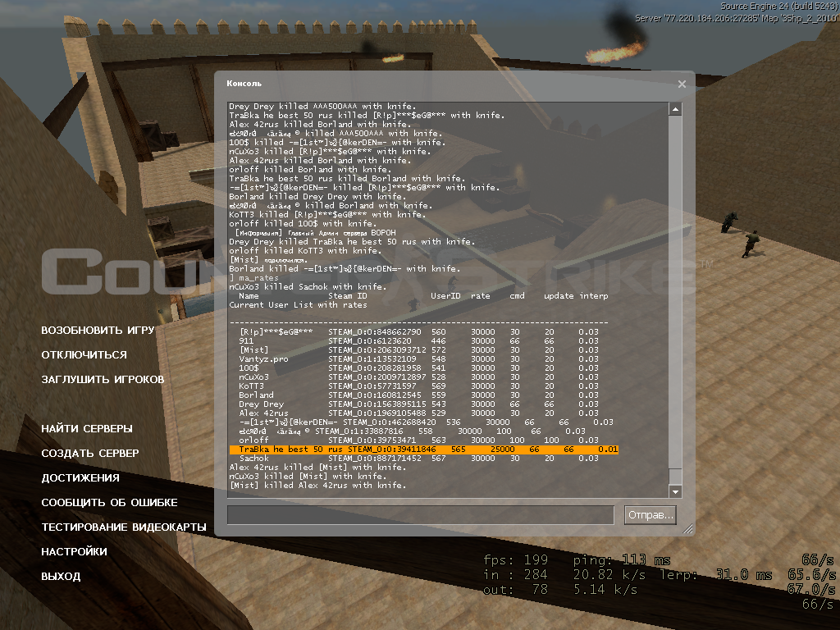Viewport: 840px width, 630px height.
Task: Click СООБЩИТЬ ОБ ОШИБКЕ
Action: tap(109, 503)
